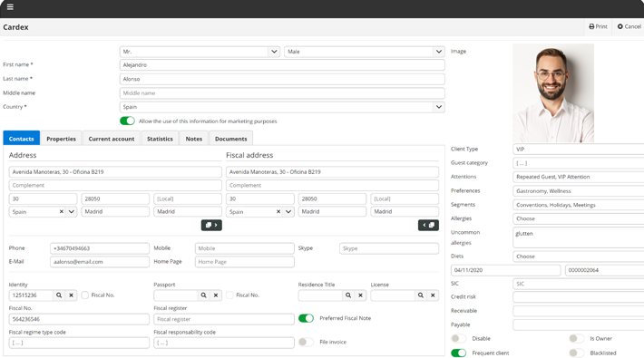Check the Passport Fiscal No. checkbox

[x=230, y=295]
